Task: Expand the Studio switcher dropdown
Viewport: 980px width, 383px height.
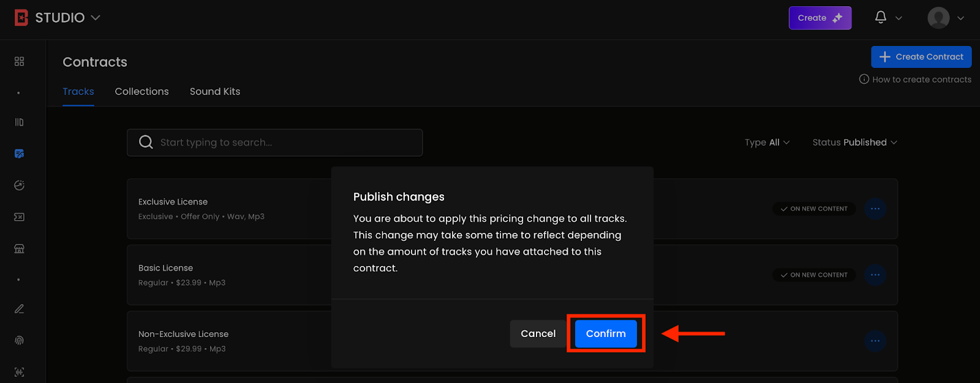Action: click(96, 18)
